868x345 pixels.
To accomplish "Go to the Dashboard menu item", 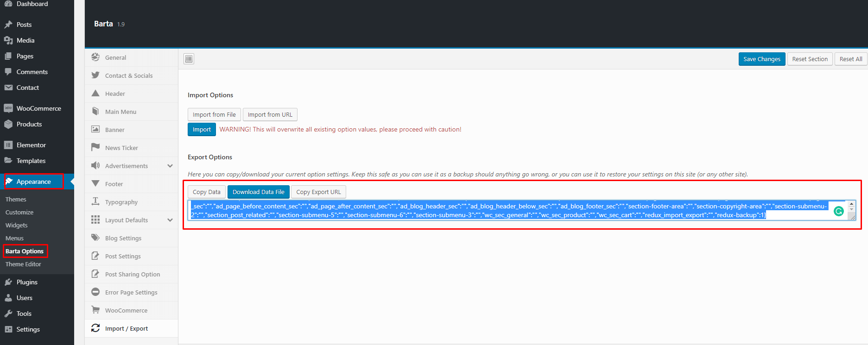I will (32, 4).
